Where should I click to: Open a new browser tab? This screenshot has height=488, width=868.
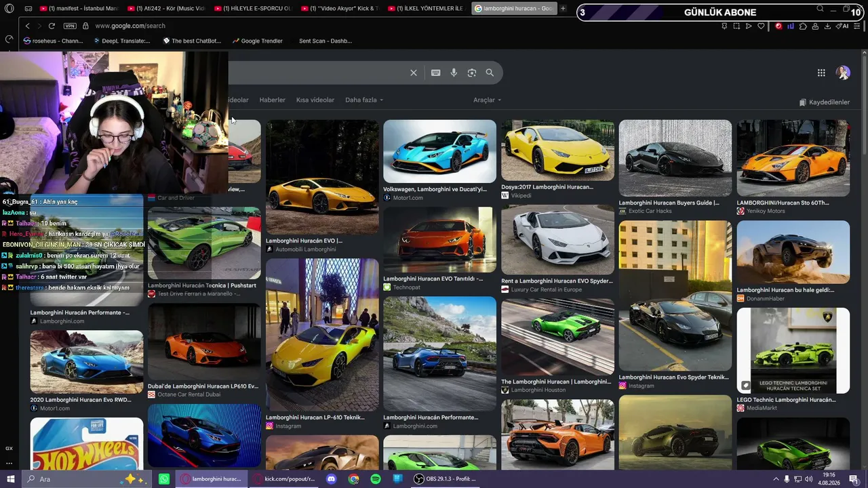563,8
